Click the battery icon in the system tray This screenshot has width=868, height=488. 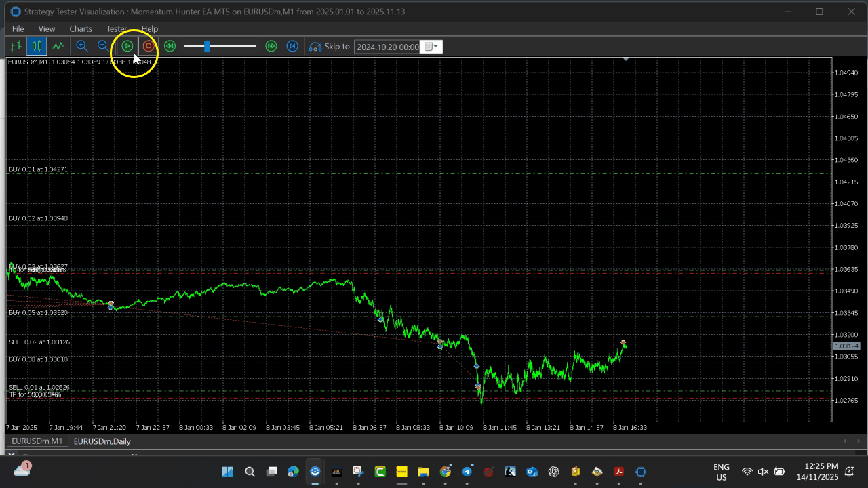(780, 472)
